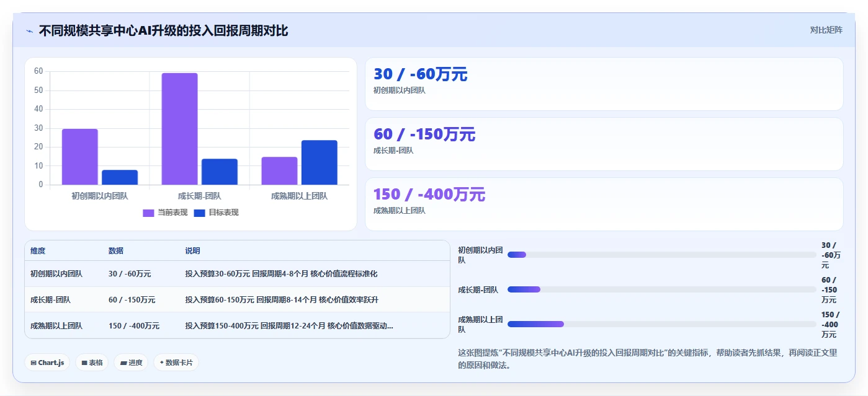
Task: Click the 成熟期以上团队 progress bar
Action: (662, 324)
